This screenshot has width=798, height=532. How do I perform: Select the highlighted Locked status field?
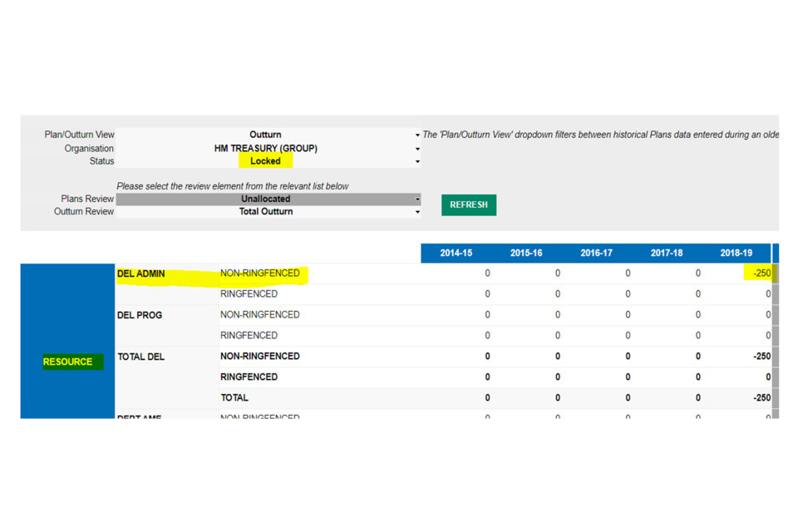pos(265,161)
